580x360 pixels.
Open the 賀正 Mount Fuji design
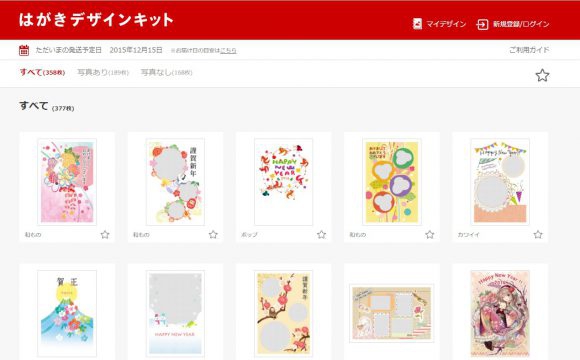(x=67, y=313)
